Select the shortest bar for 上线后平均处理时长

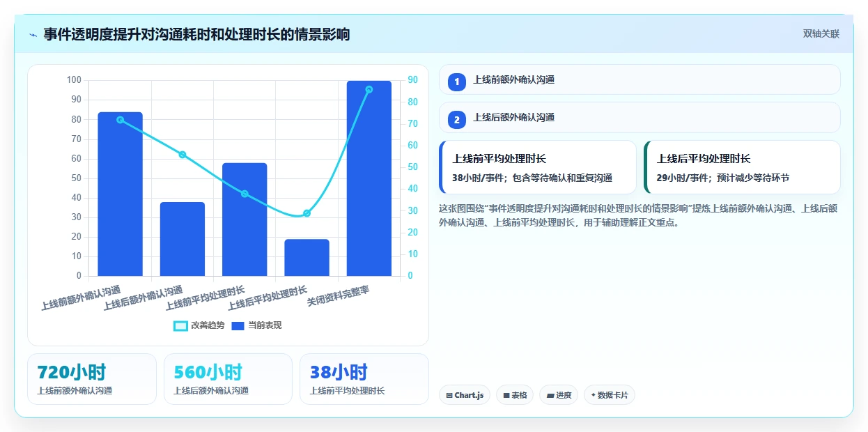307,258
